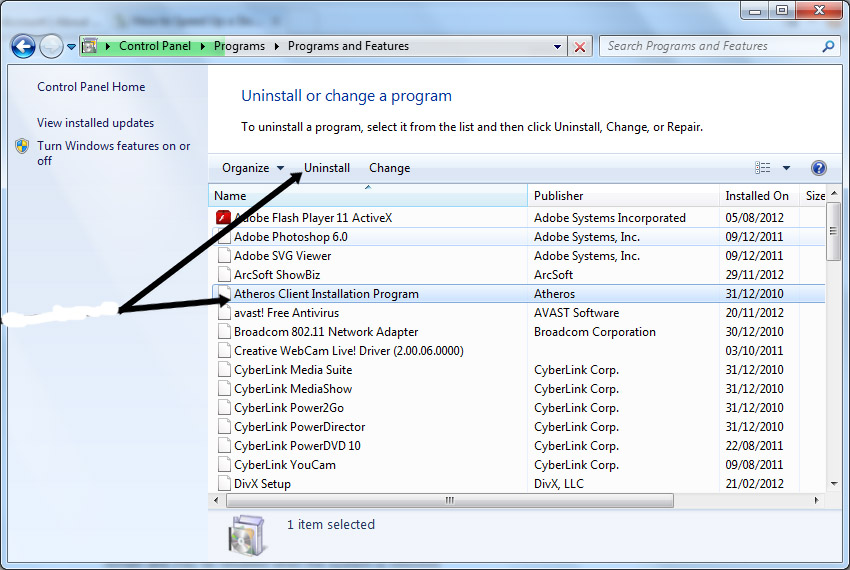Click Uninstall in the toolbar
This screenshot has height=570, width=850.
pos(327,168)
